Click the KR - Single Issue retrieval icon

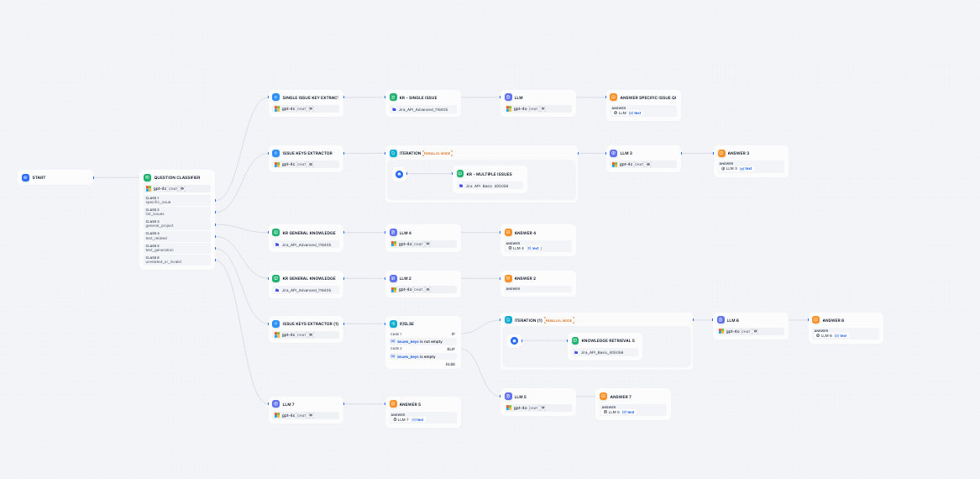[392, 97]
